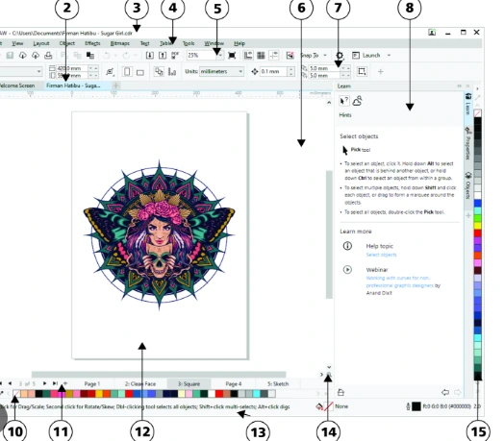Click the Launch button

coord(366,56)
